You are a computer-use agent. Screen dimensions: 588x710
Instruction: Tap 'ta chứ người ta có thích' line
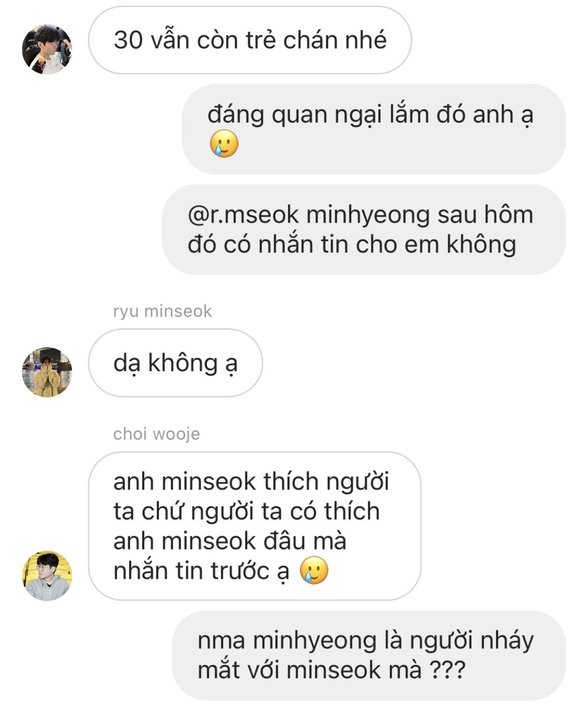[x=247, y=511]
